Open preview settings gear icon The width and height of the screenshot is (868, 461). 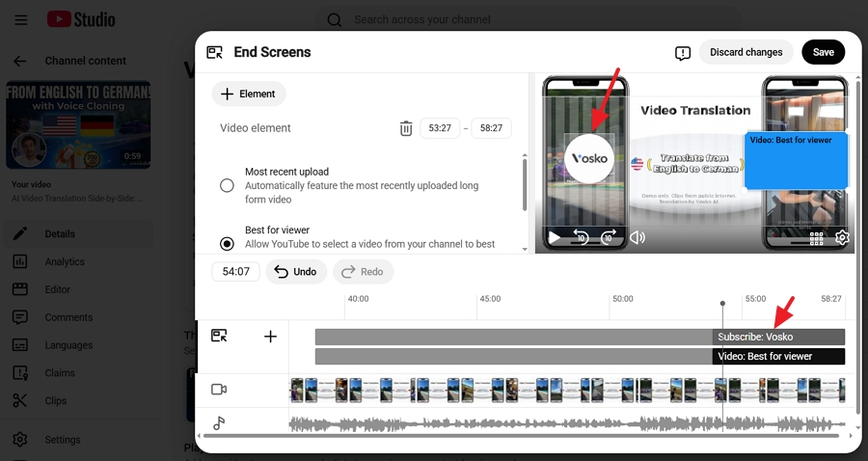point(842,237)
